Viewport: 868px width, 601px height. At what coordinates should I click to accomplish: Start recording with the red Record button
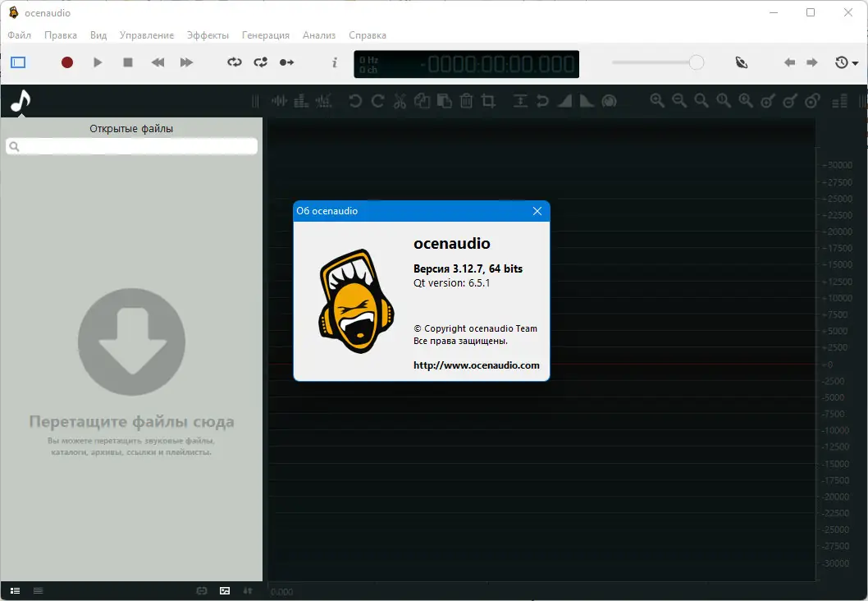click(x=67, y=62)
